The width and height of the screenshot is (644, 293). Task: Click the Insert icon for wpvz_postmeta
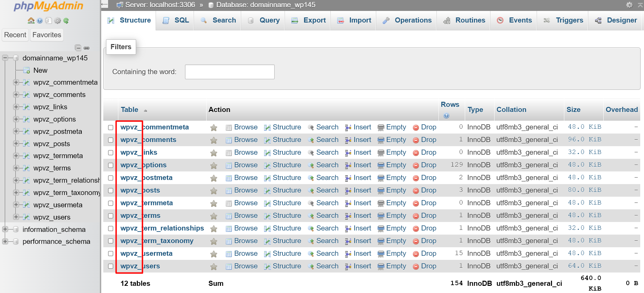tap(348, 178)
